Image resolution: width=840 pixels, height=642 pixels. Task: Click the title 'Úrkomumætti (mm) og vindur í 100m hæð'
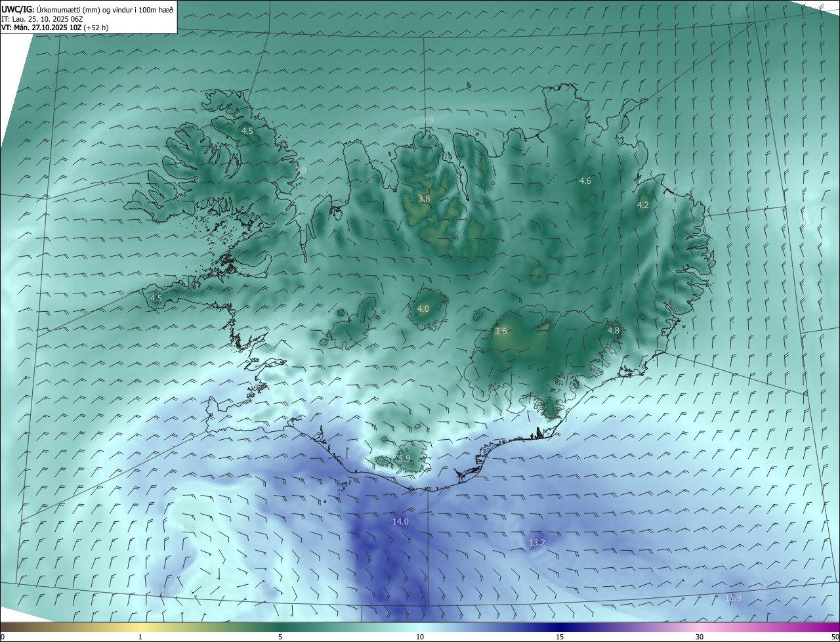[x=105, y=9]
